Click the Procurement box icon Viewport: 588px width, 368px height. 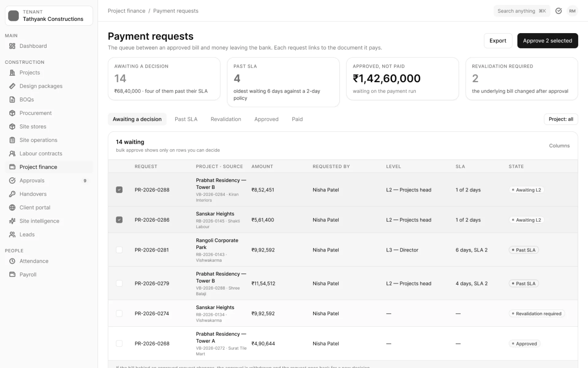12,113
